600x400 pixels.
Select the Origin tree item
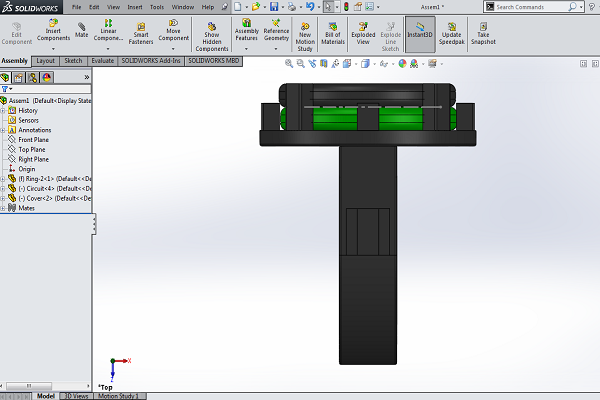(27, 169)
